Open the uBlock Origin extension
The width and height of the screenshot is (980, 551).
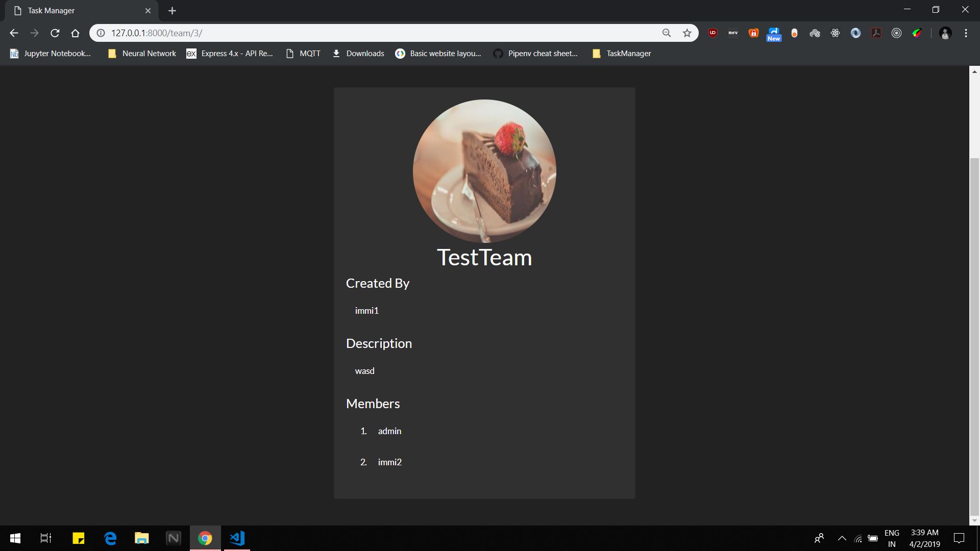tap(713, 33)
